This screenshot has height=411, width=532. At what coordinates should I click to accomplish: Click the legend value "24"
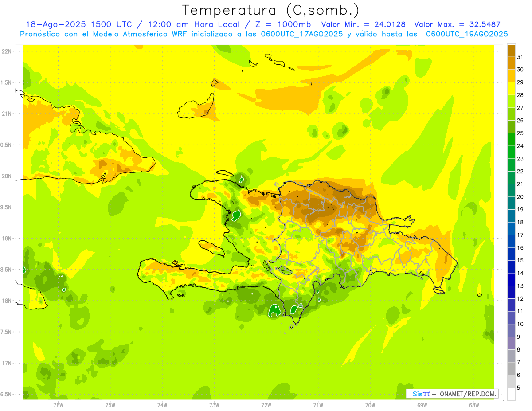[520, 145]
